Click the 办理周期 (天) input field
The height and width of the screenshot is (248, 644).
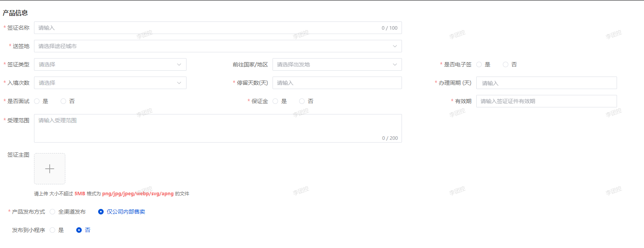click(546, 83)
